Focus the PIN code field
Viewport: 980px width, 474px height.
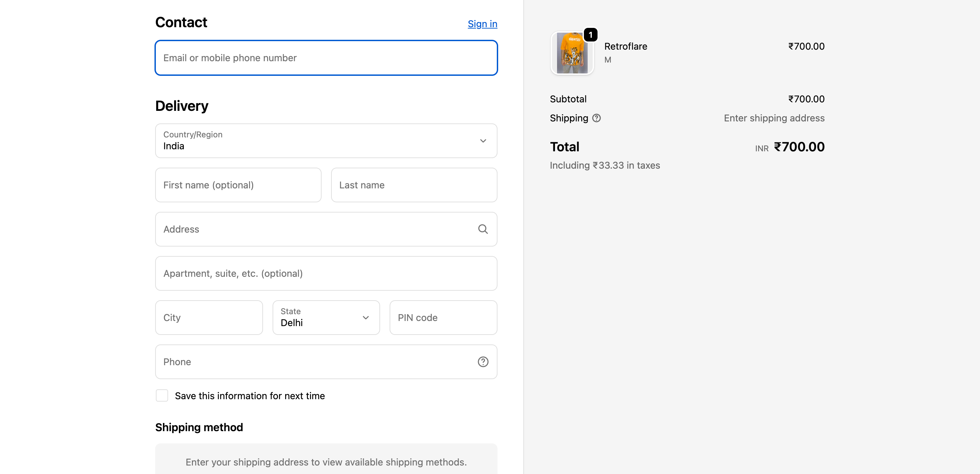click(443, 317)
